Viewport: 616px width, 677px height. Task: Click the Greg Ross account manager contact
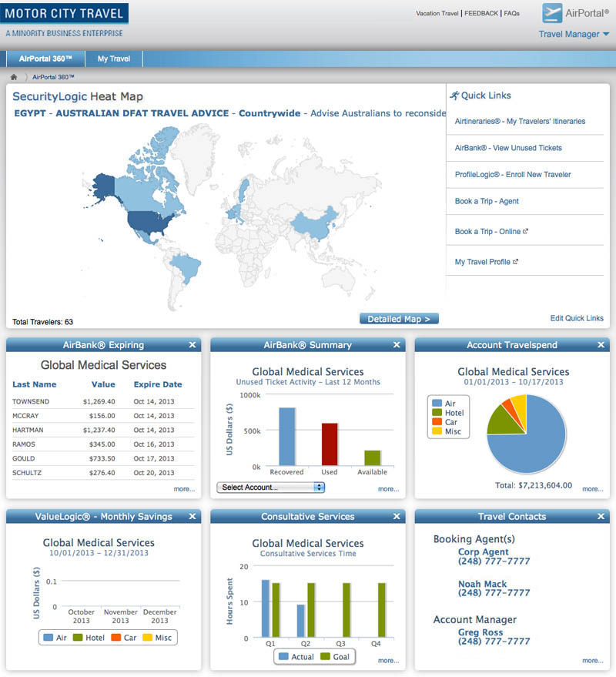coord(494,636)
